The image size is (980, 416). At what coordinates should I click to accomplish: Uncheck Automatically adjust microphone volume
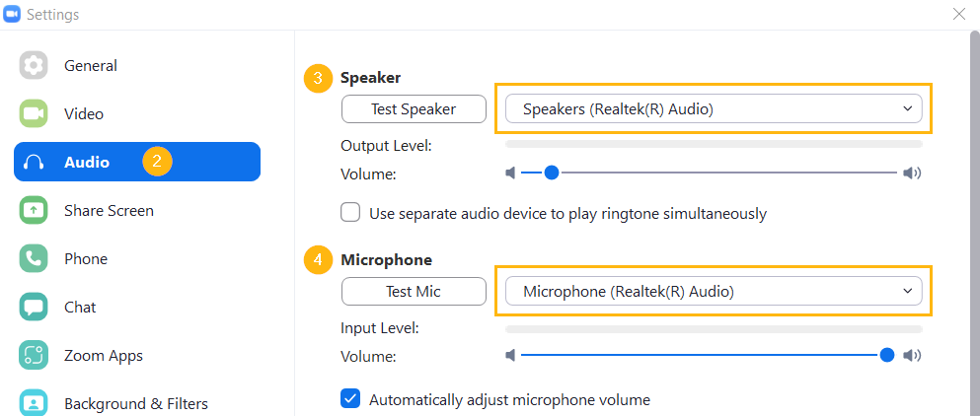[x=350, y=398]
